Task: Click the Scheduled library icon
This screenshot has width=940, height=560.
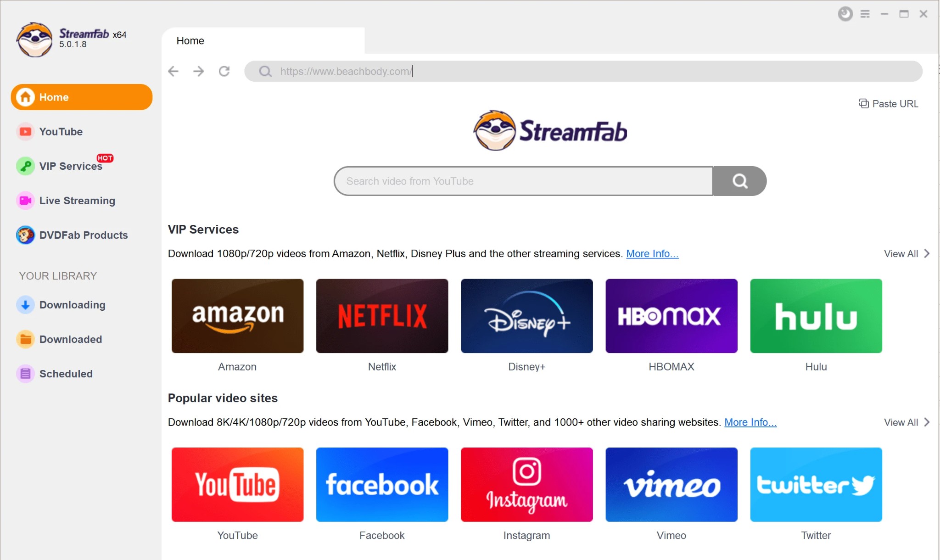Action: tap(25, 373)
